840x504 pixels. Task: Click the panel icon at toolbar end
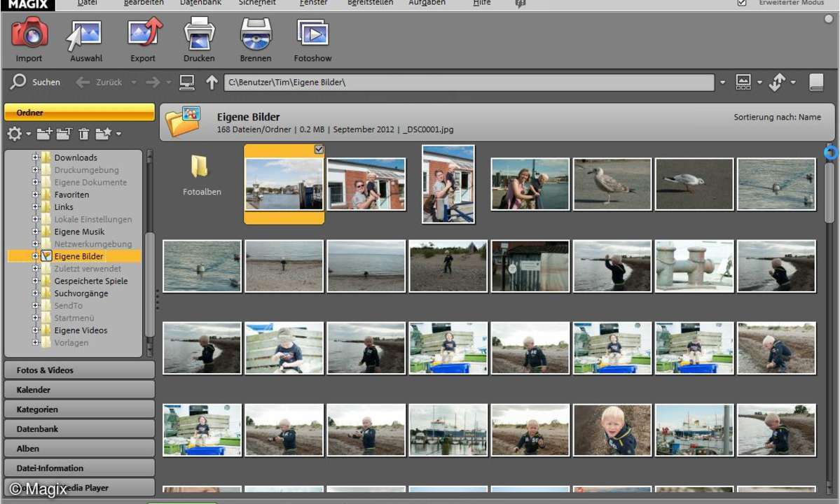[x=816, y=82]
